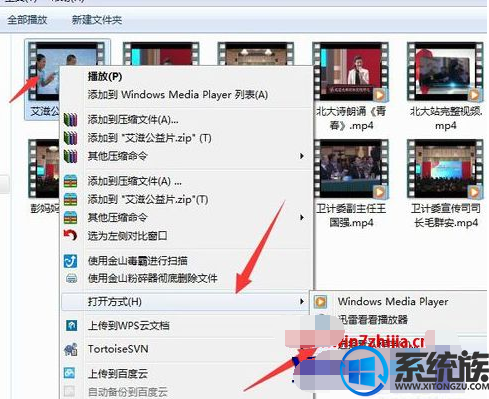Open the 打开方式(H) menu entry
This screenshot has height=399, width=489.
tap(184, 302)
